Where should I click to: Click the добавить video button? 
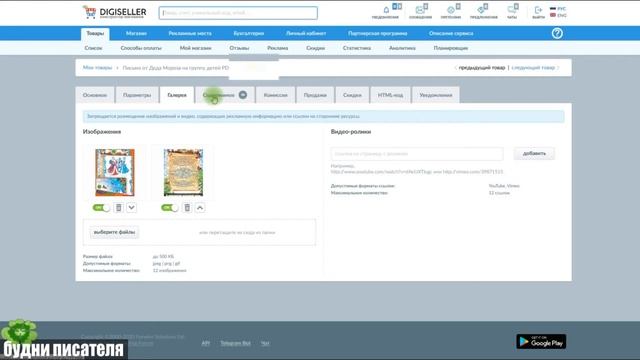pyautogui.click(x=534, y=153)
